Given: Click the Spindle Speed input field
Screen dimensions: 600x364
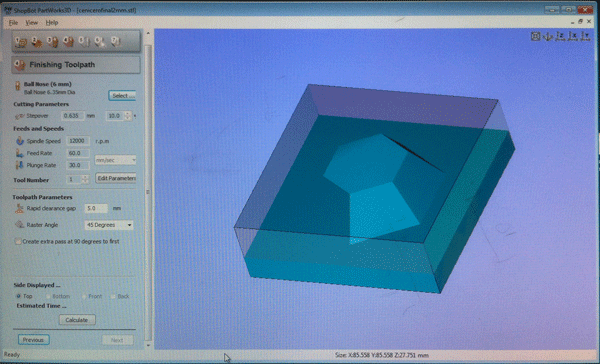Looking at the screenshot, I should [78, 141].
